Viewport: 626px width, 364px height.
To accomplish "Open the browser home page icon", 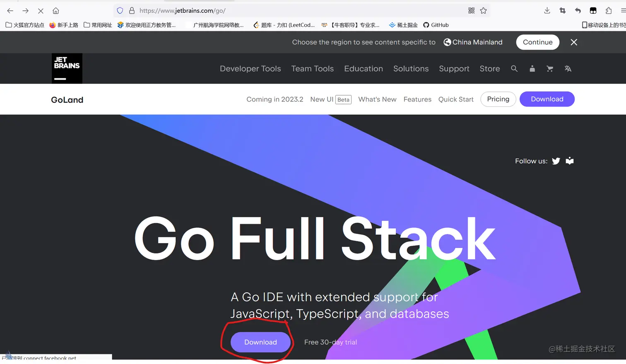I will [x=56, y=11].
